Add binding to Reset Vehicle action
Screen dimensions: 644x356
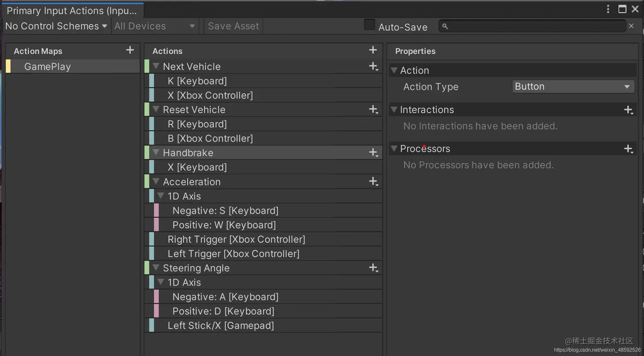coord(374,110)
